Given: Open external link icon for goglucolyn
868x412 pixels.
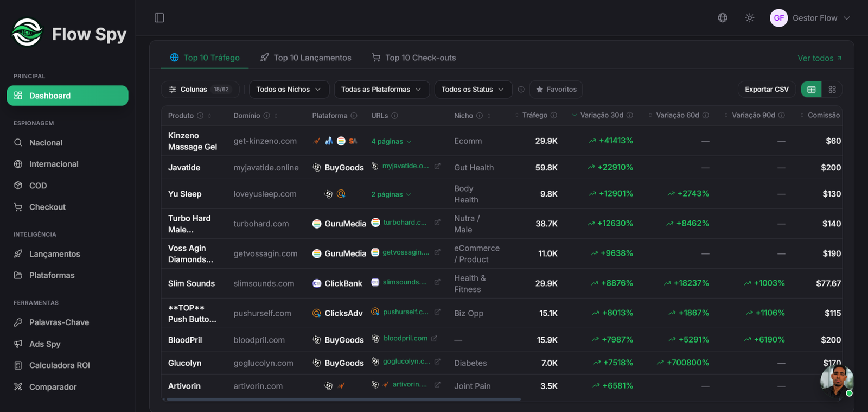Looking at the screenshot, I should click(437, 362).
